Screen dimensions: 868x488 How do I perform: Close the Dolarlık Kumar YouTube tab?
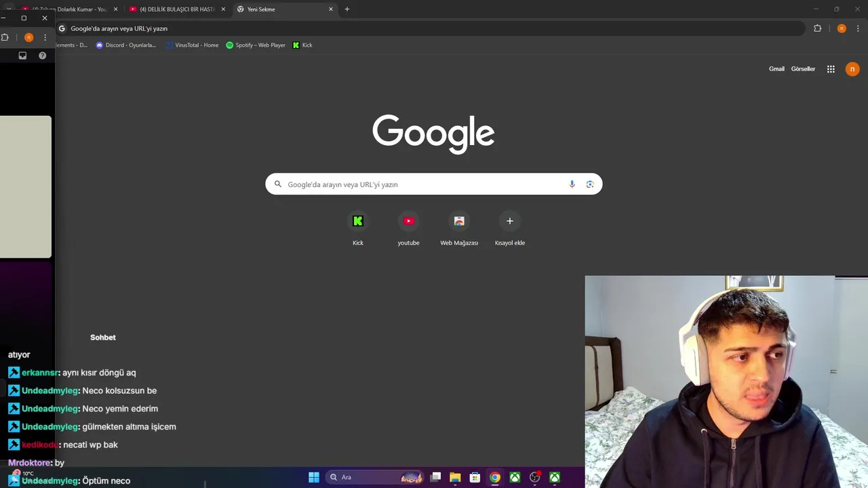point(115,9)
